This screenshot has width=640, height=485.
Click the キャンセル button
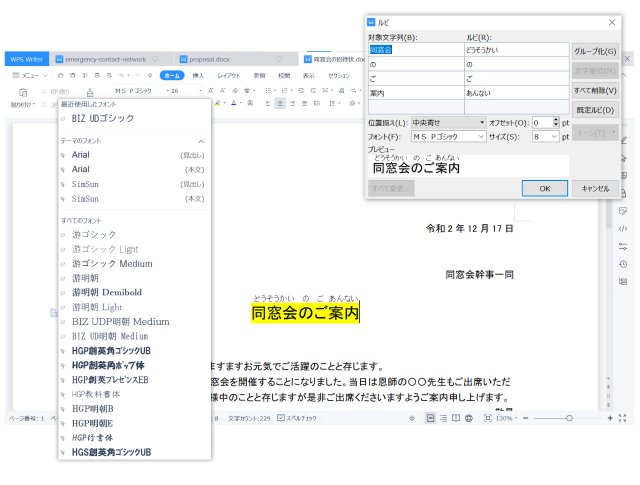595,188
